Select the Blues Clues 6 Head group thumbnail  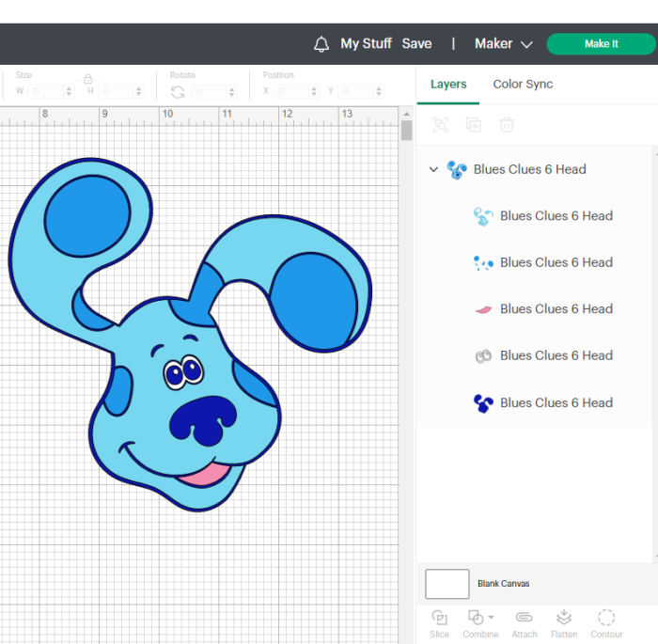[457, 170]
